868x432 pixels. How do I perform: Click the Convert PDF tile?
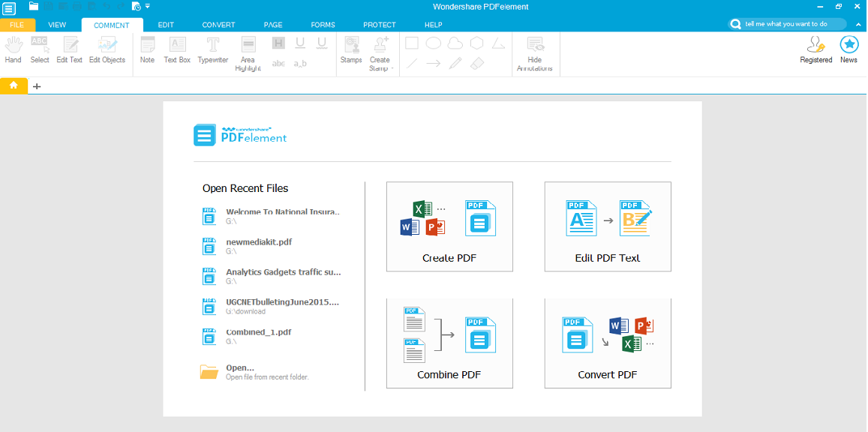click(608, 343)
